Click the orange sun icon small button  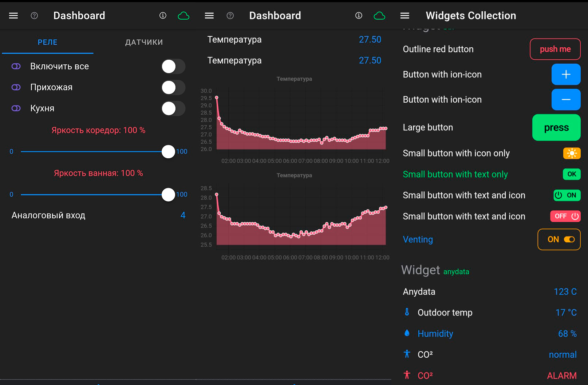pyautogui.click(x=572, y=153)
